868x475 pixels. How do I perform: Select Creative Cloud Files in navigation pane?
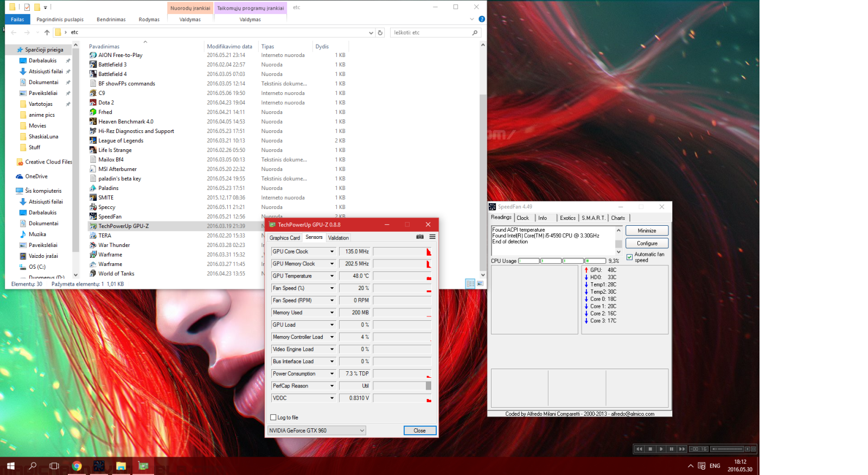point(48,162)
